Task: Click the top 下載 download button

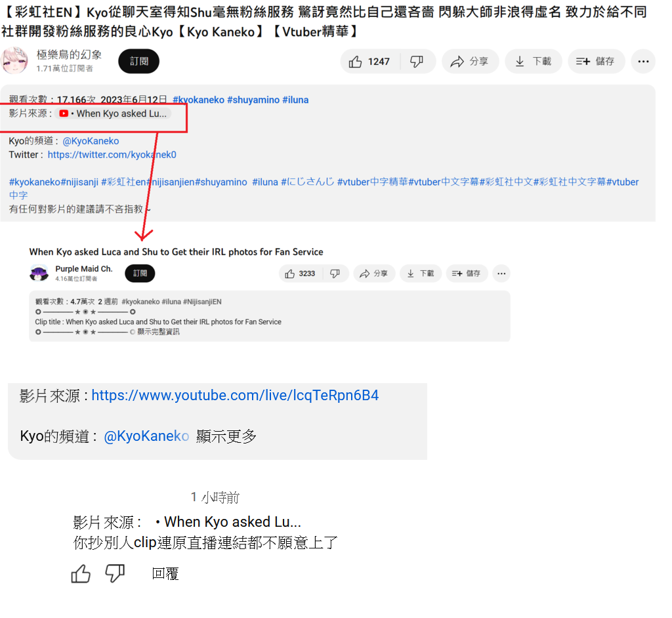Action: coord(533,62)
